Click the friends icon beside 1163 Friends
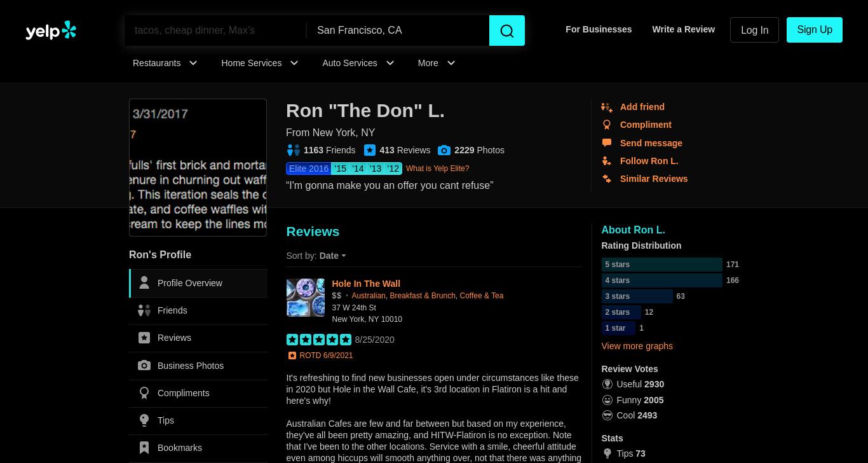Image resolution: width=868 pixels, height=463 pixels. click(293, 150)
